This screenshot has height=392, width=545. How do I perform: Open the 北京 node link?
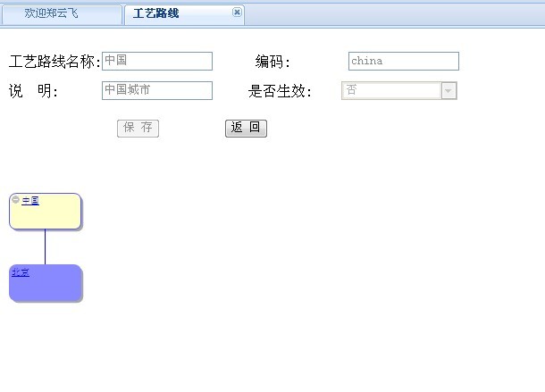click(21, 272)
